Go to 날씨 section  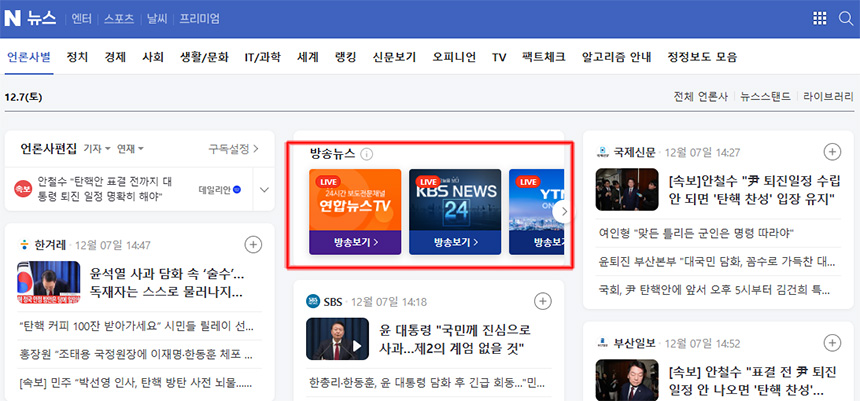point(156,19)
